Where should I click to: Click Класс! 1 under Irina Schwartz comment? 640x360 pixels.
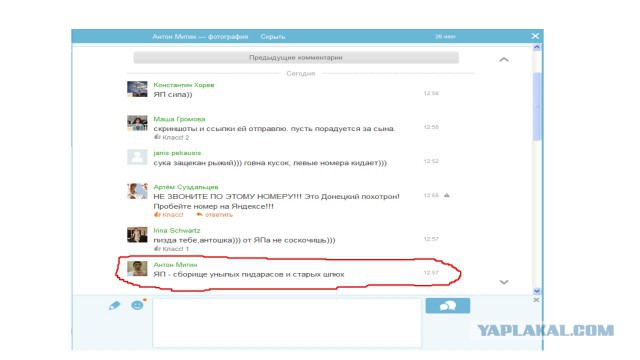click(x=171, y=249)
